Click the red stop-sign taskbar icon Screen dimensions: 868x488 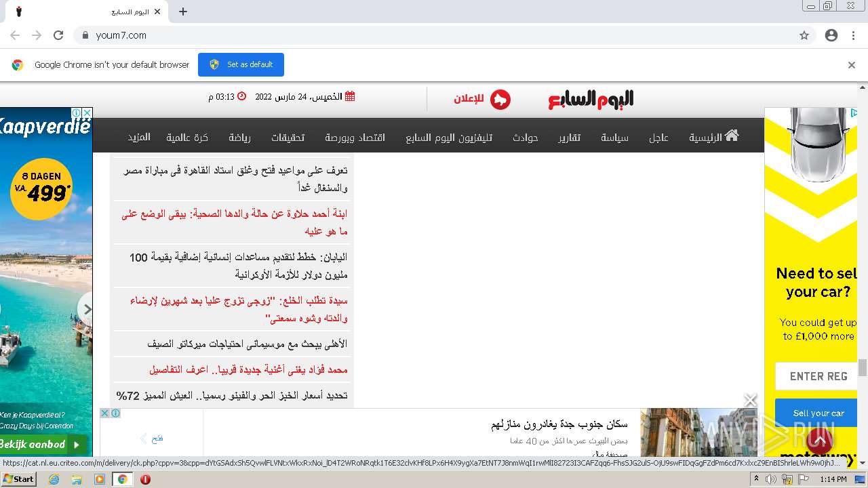pos(145,479)
